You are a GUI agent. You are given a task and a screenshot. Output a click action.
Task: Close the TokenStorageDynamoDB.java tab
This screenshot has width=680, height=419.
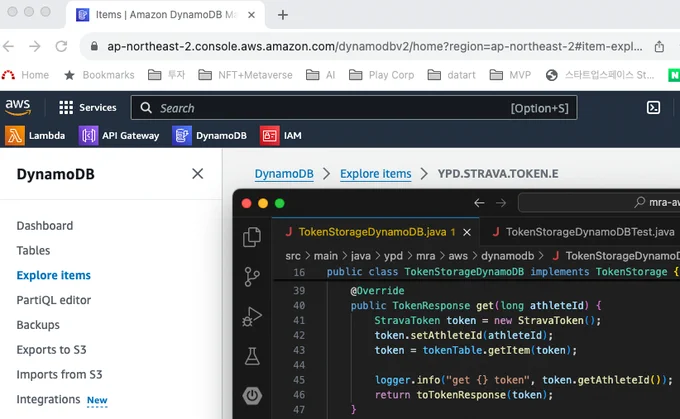467,232
